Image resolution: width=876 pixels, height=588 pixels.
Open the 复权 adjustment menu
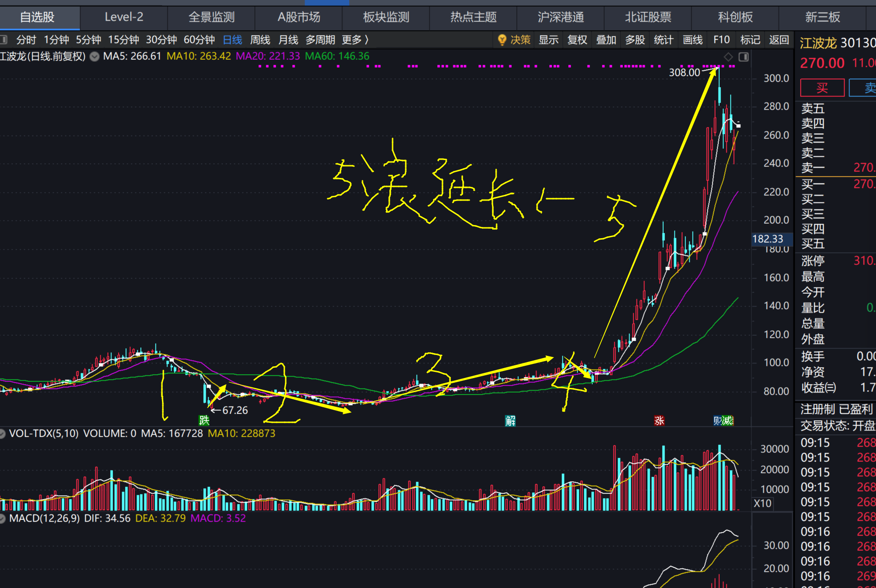(577, 40)
